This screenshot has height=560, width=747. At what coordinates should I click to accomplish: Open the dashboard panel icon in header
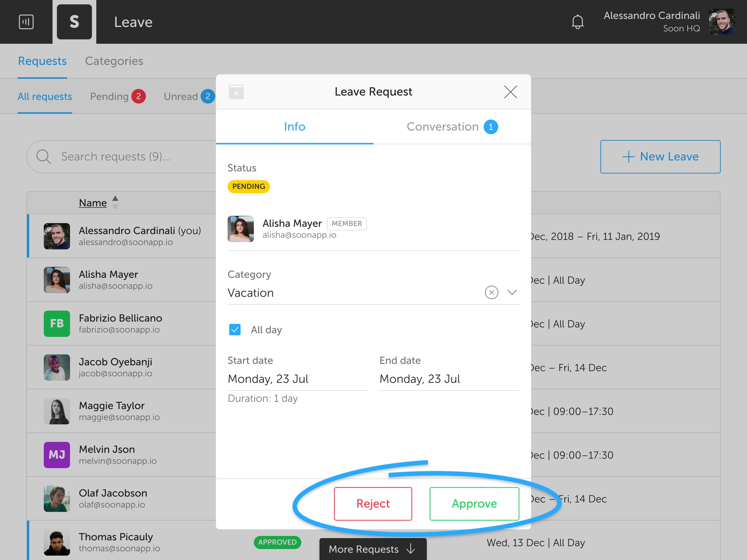point(26,22)
